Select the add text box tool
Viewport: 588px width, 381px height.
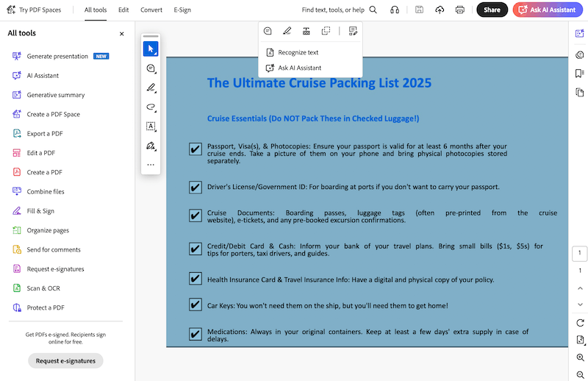click(x=151, y=126)
